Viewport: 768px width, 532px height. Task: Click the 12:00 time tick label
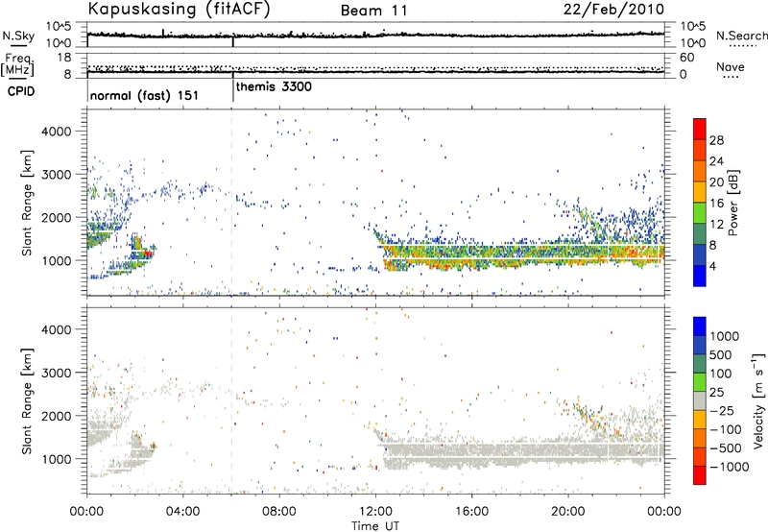(x=375, y=512)
